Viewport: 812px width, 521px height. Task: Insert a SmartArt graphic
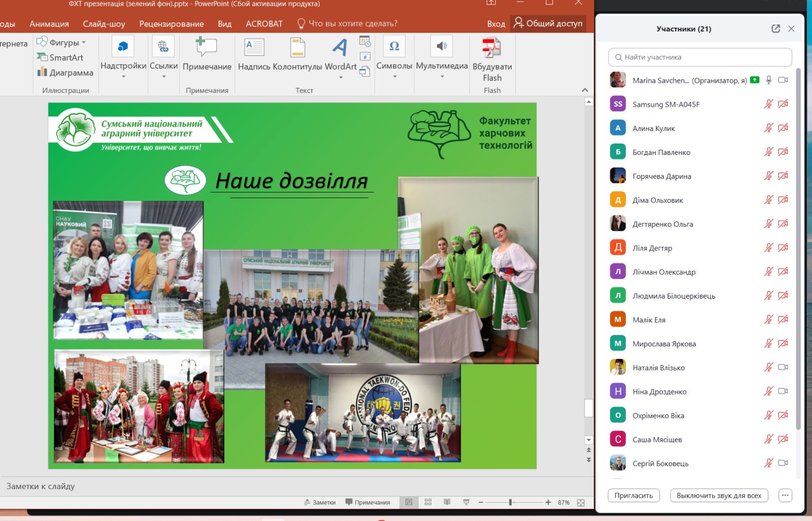click(x=60, y=58)
